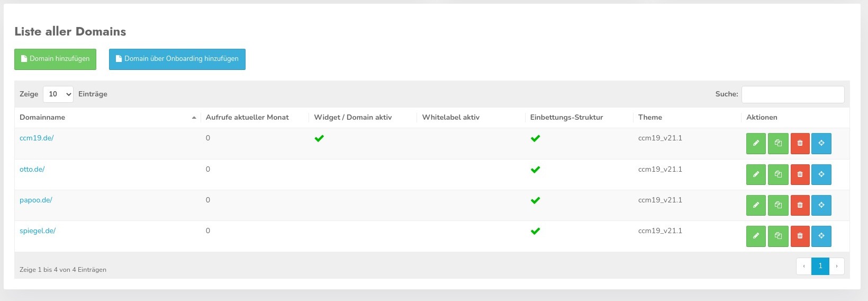Click the Widget active checkmark for ccm19.de
The width and height of the screenshot is (868, 301).
[319, 138]
